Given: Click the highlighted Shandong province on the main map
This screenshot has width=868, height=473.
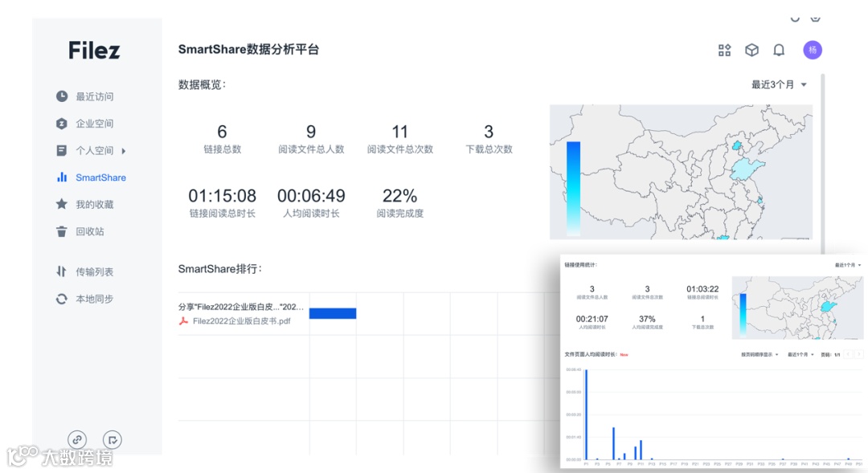Looking at the screenshot, I should (746, 168).
